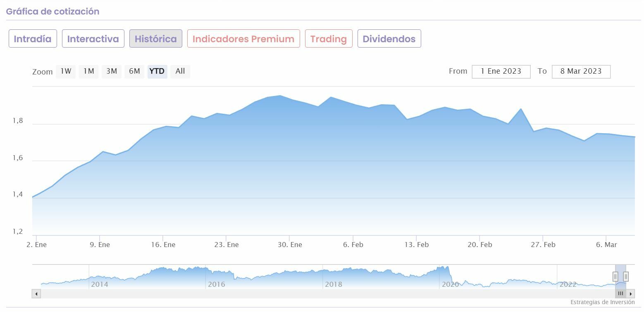644x312 pixels.
Task: Open the Estrategias de Inversión credit link
Action: point(602,302)
